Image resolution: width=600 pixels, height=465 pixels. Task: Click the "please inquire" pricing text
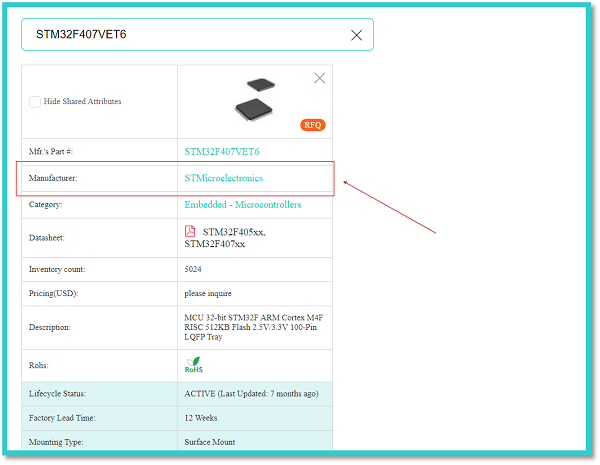pyautogui.click(x=211, y=293)
